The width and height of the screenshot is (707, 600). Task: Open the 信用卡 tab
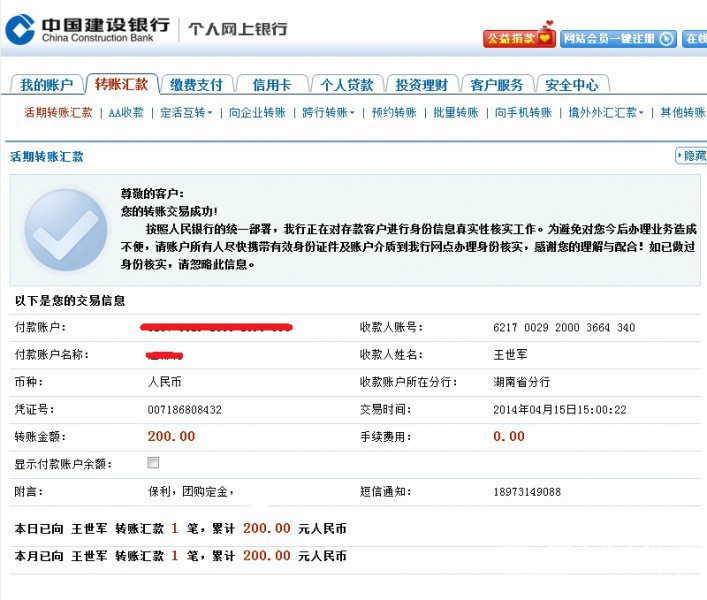coord(271,85)
